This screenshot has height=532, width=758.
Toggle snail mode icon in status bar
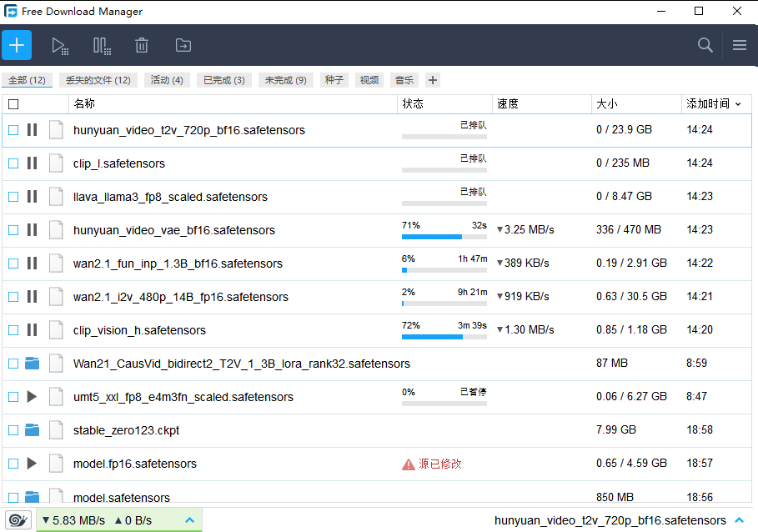(18, 520)
